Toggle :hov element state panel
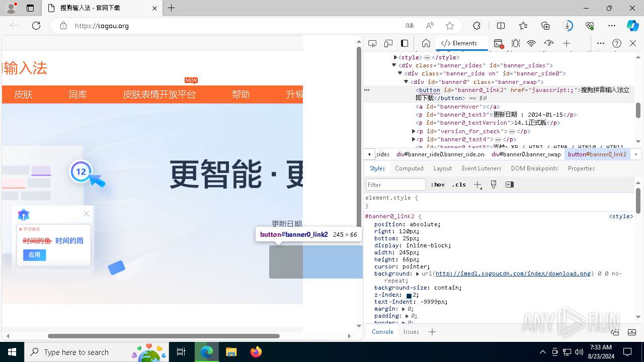This screenshot has width=644, height=362. pyautogui.click(x=438, y=185)
